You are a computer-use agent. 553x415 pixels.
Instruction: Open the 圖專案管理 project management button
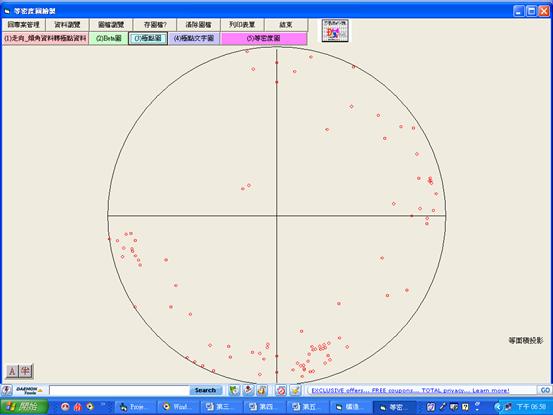point(24,25)
